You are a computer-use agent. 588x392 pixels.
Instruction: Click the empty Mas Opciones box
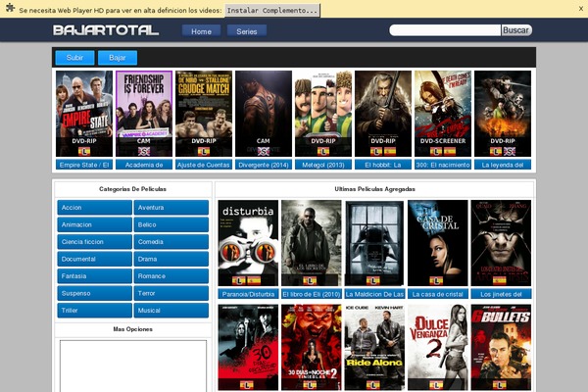(133, 366)
